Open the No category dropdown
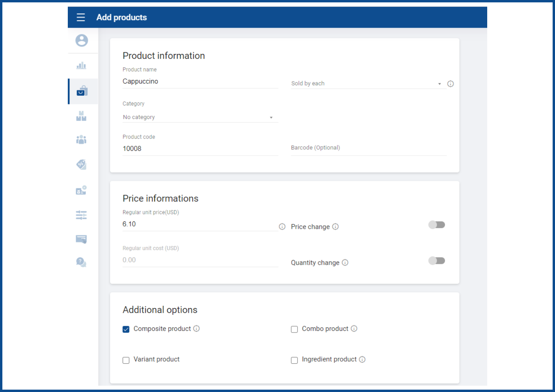Image resolution: width=555 pixels, height=392 pixels. click(200, 117)
